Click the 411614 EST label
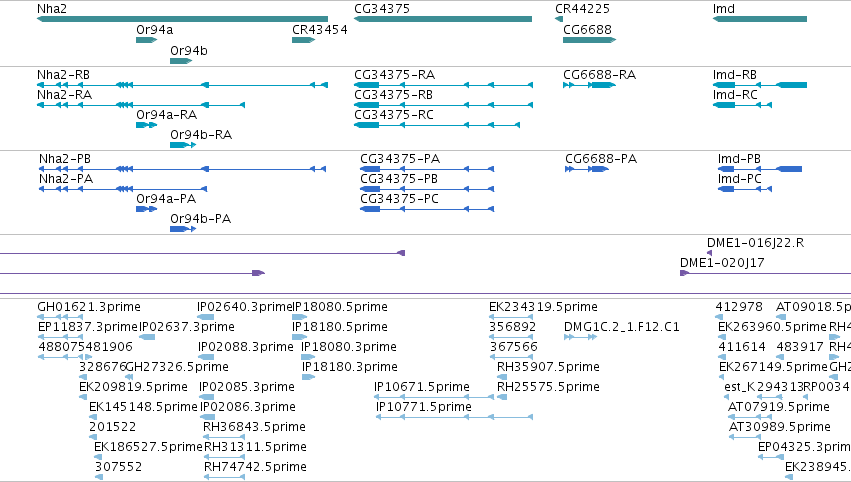Viewport: 851px width, 482px height. [742, 347]
